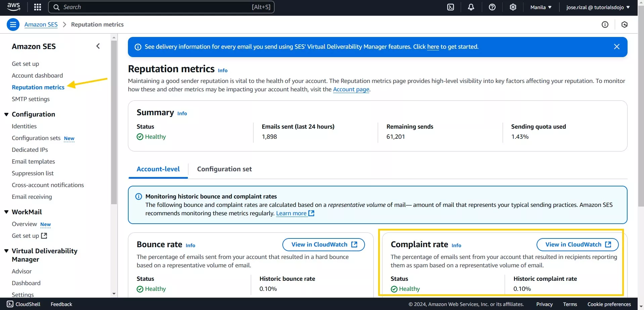
Task: Open WorkMail Get set up external link
Action: [29, 236]
